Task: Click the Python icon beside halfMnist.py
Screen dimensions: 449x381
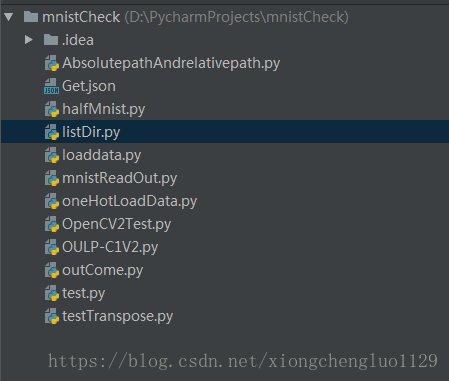Action: tap(52, 109)
